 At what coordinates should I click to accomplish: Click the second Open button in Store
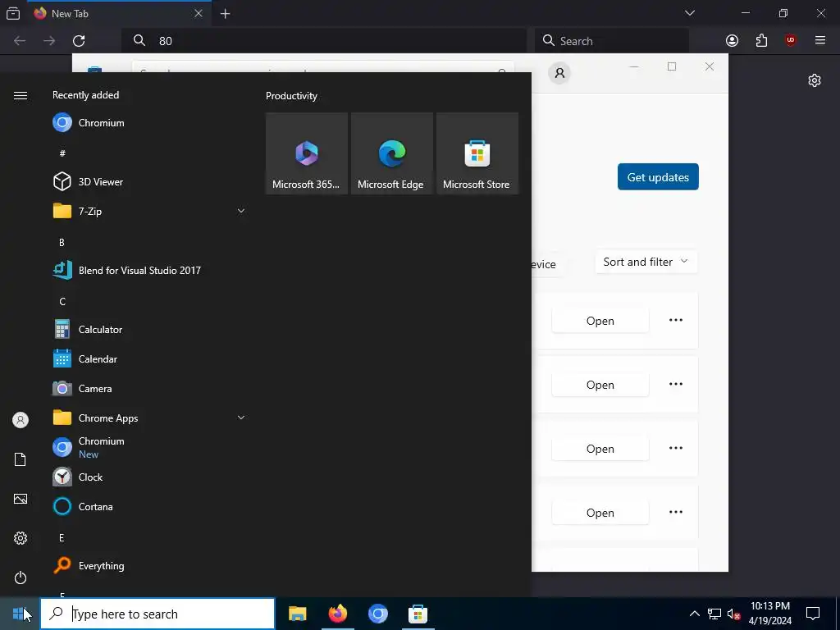click(x=600, y=384)
